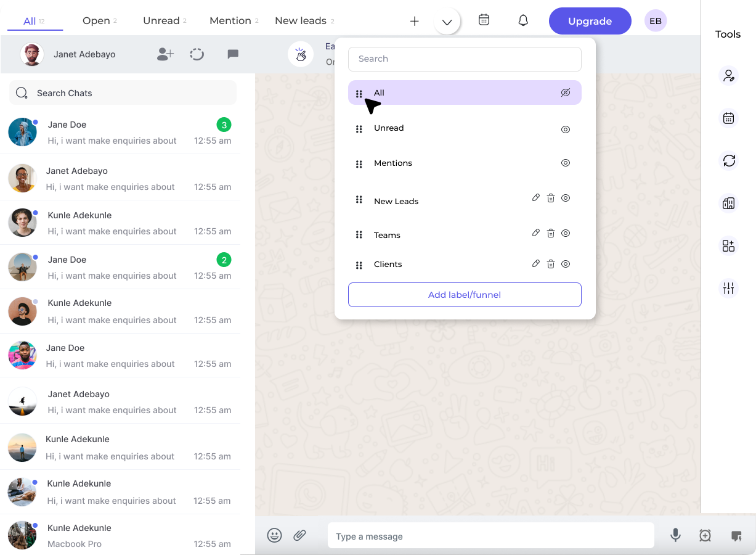756x555 pixels.
Task: Click the dashed circle status icon in chat header
Action: (x=197, y=54)
